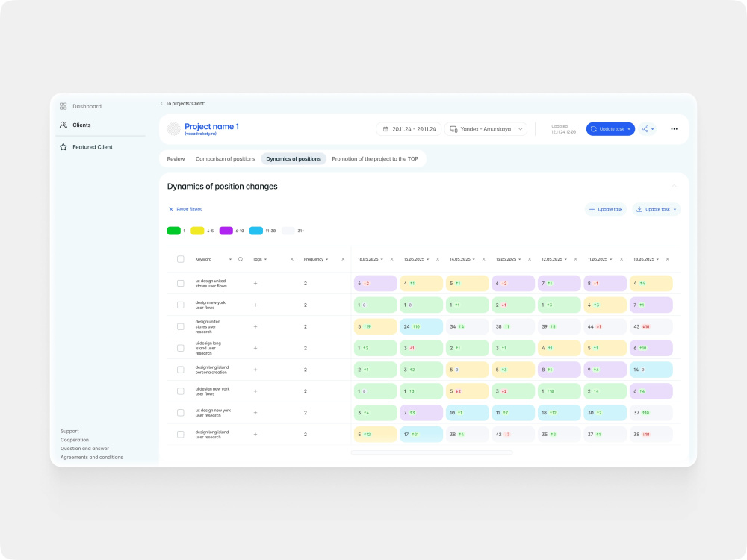Open the Dashboard sidebar item

click(81, 106)
